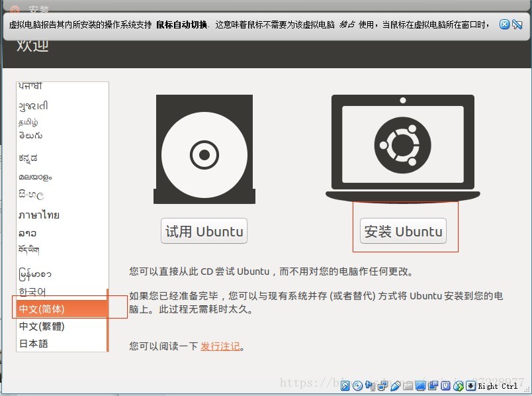532x396 pixels.
Task: Click the USB devices status icon
Action: (x=395, y=385)
